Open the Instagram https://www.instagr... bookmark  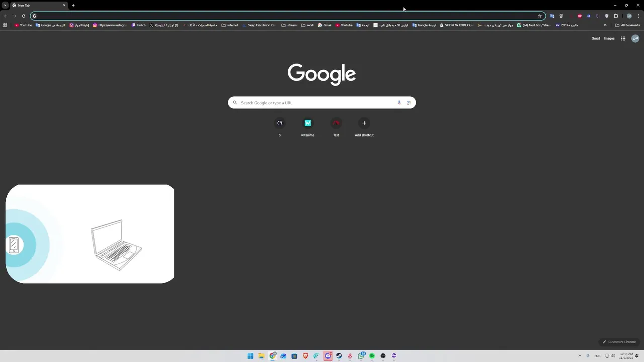coord(110,25)
